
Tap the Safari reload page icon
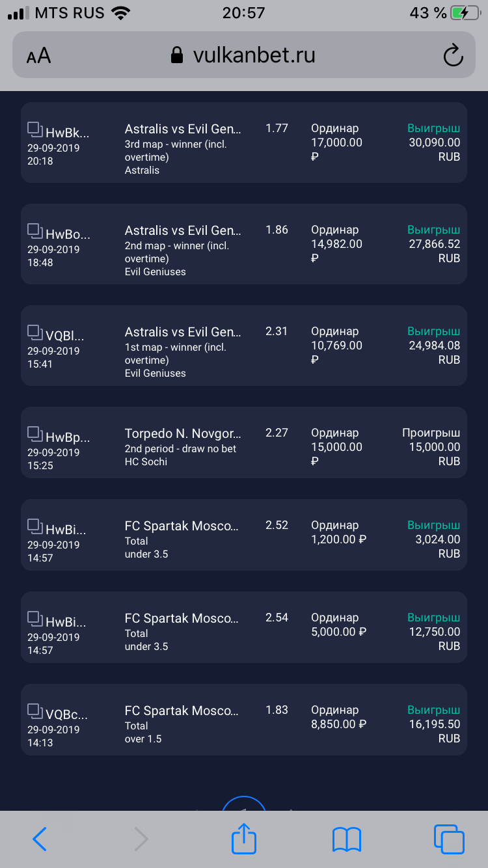tap(453, 56)
